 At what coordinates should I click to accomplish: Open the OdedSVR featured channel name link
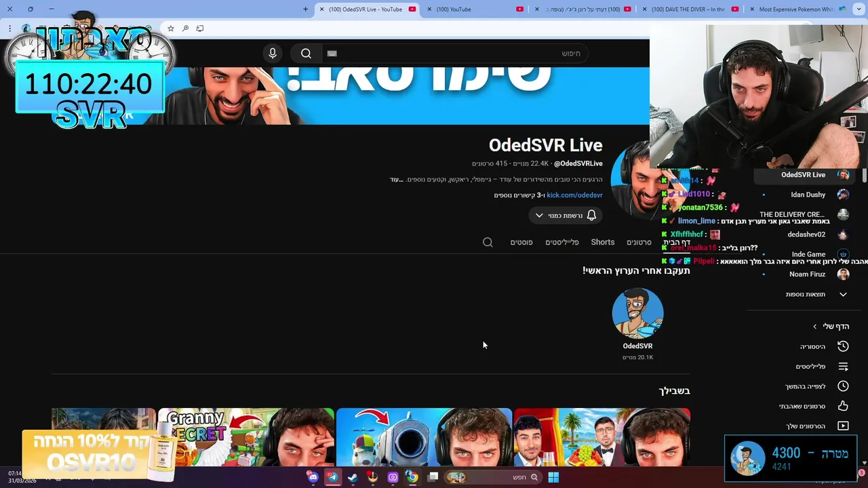pyautogui.click(x=637, y=346)
